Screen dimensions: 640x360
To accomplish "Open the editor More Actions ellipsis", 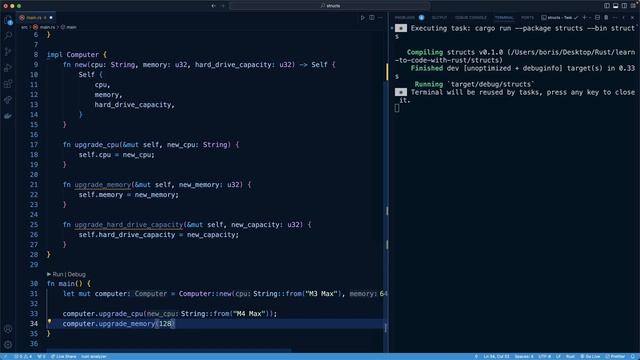I will click(380, 18).
